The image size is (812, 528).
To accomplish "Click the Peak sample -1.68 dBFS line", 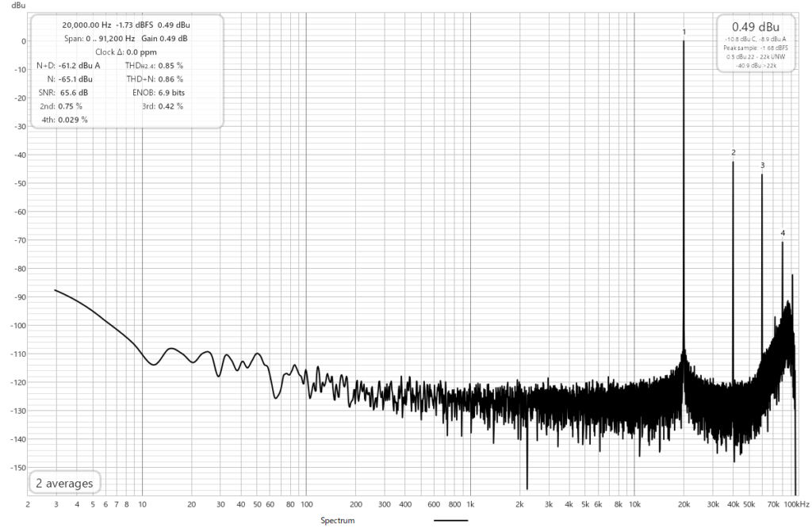I will (755, 48).
